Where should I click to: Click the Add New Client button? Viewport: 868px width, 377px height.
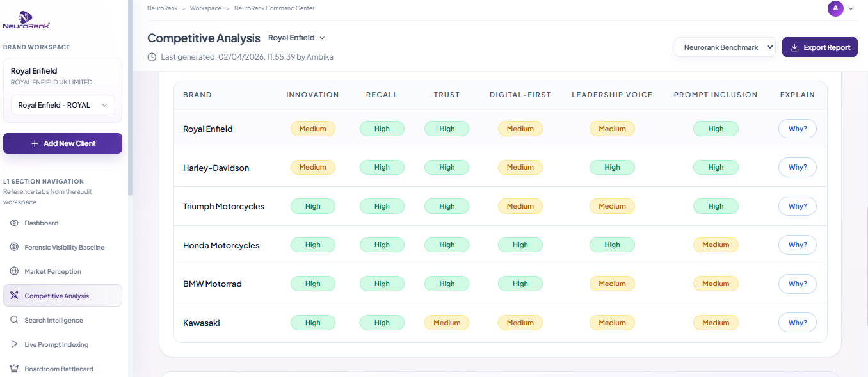(63, 143)
